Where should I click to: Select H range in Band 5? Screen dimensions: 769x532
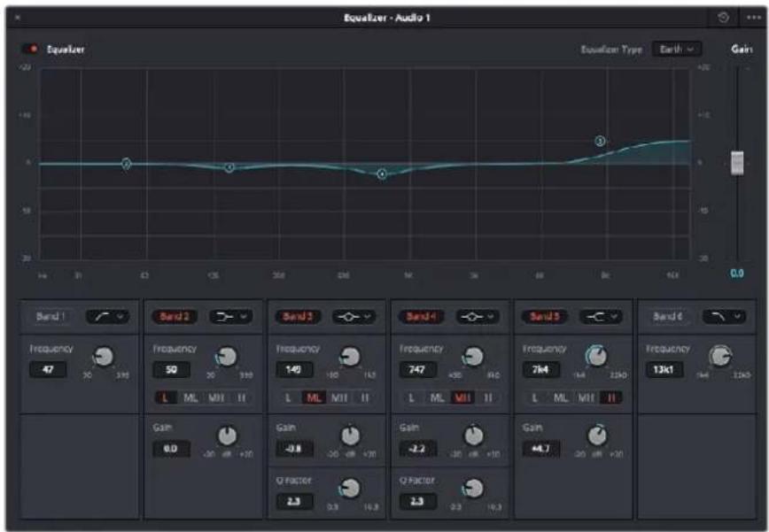click(611, 397)
